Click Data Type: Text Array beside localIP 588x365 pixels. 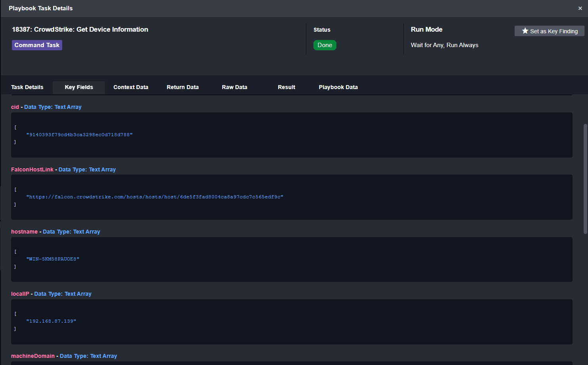63,294
